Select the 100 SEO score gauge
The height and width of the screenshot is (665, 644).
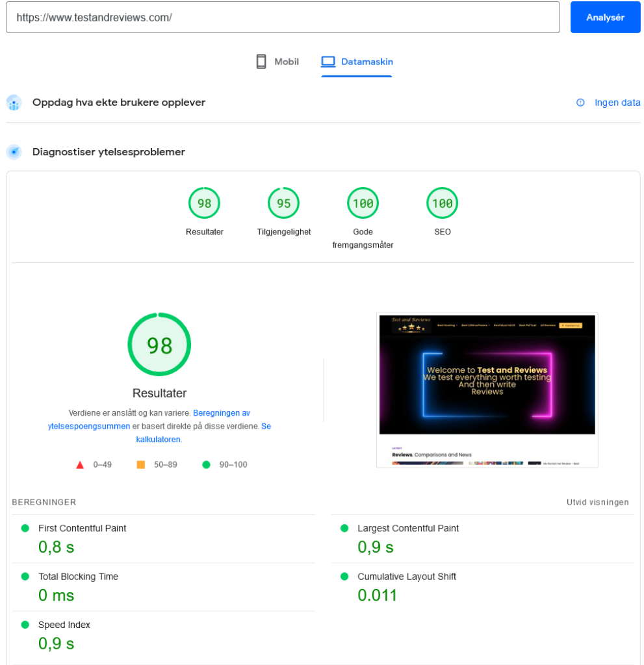tap(443, 203)
